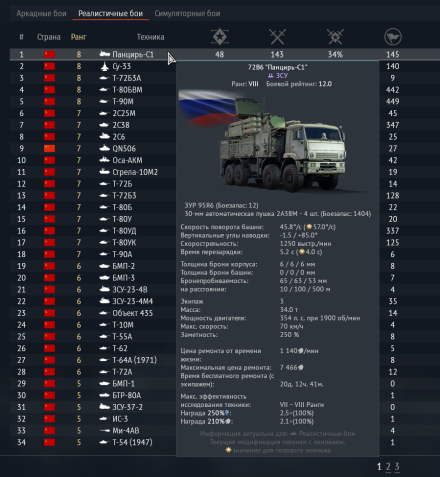The height and width of the screenshot is (477, 440).
Task: Select the Реалистичные бои tab
Action: 110,14
